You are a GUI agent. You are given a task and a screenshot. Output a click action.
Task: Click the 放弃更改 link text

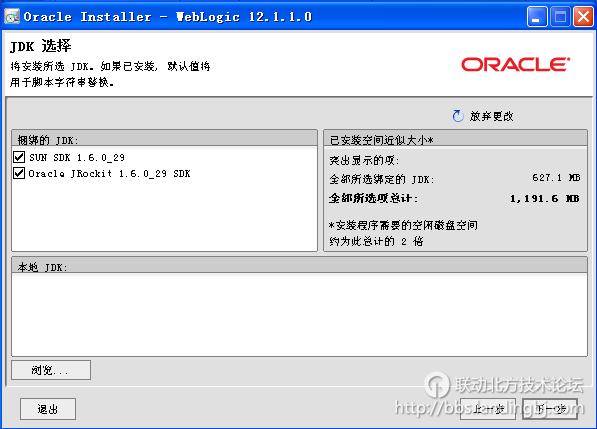click(492, 116)
